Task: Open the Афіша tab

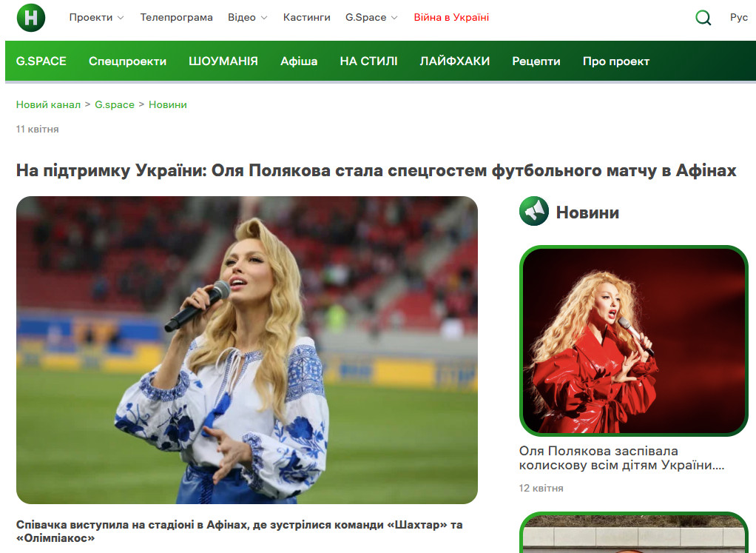Action: click(x=299, y=61)
